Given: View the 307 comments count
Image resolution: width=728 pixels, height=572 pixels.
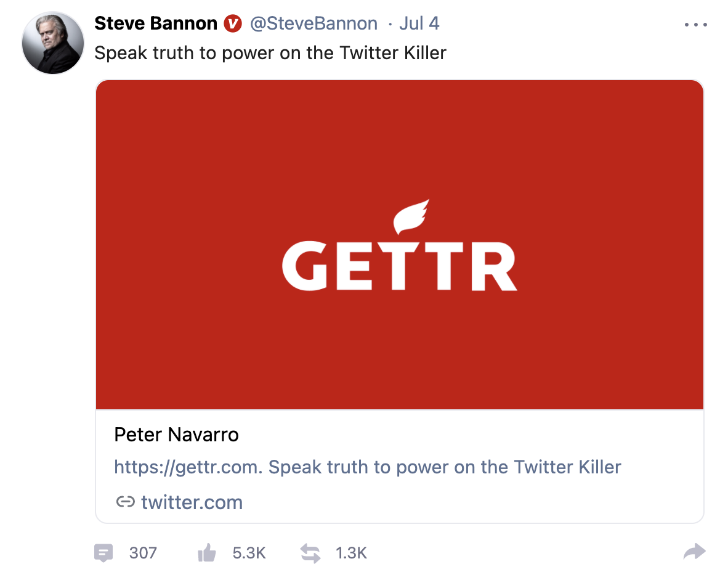Looking at the screenshot, I should click(143, 553).
